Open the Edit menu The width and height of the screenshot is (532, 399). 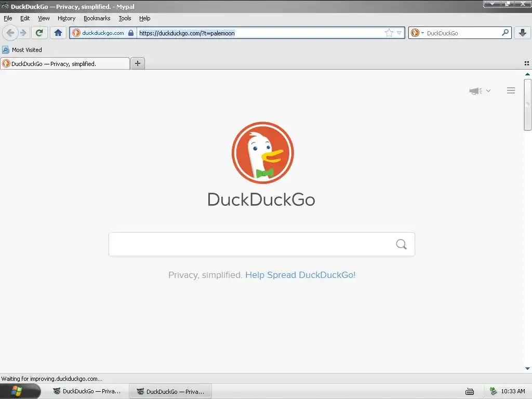tap(25, 18)
